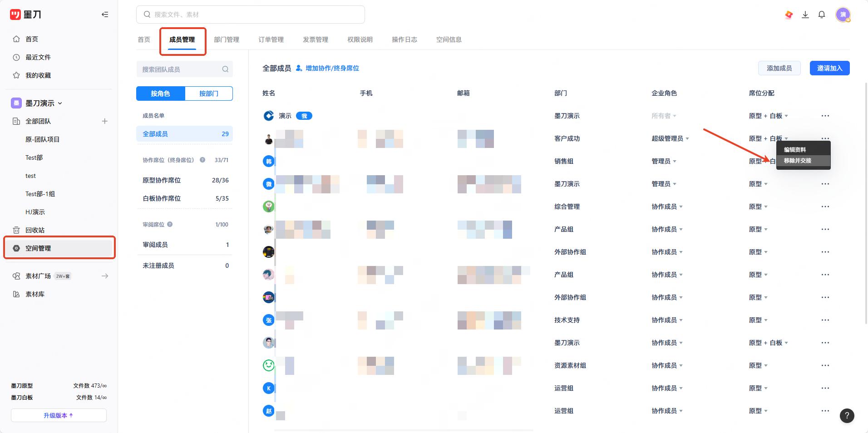Image resolution: width=868 pixels, height=433 pixels.
Task: Click the arrow icon beside 素材广场
Action: (x=105, y=276)
